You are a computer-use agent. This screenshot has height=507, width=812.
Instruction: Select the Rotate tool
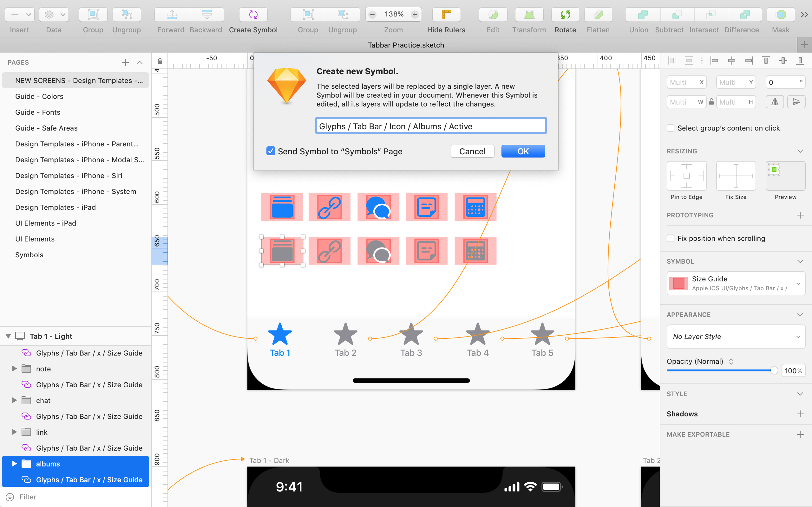point(565,15)
